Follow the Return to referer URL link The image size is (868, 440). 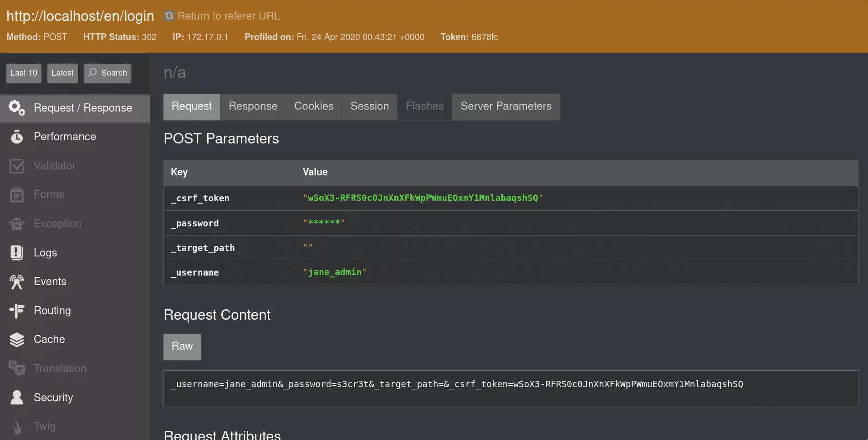[x=229, y=16]
